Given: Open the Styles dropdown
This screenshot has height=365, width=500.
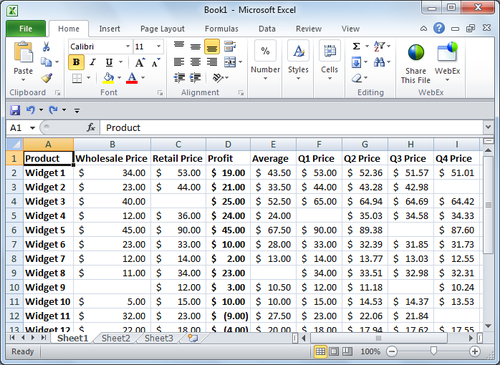Looking at the screenshot, I should tap(298, 79).
